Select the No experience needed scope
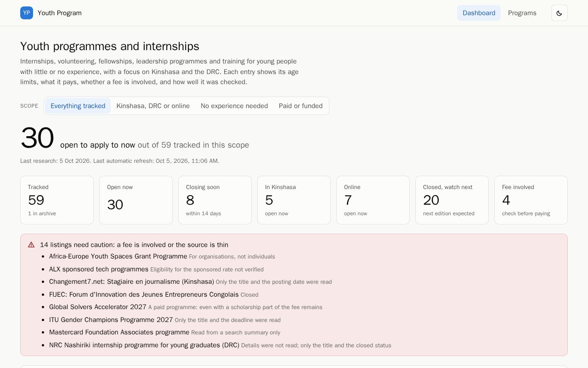The height and width of the screenshot is (368, 588). coord(234,106)
